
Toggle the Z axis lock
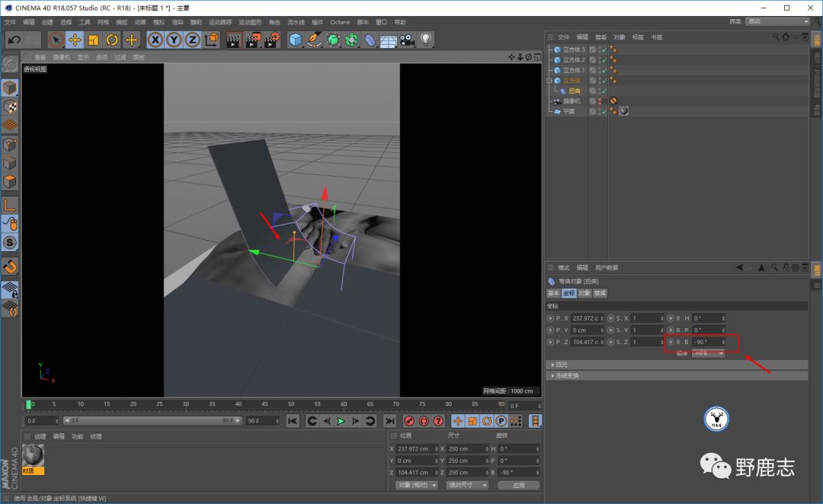(193, 40)
